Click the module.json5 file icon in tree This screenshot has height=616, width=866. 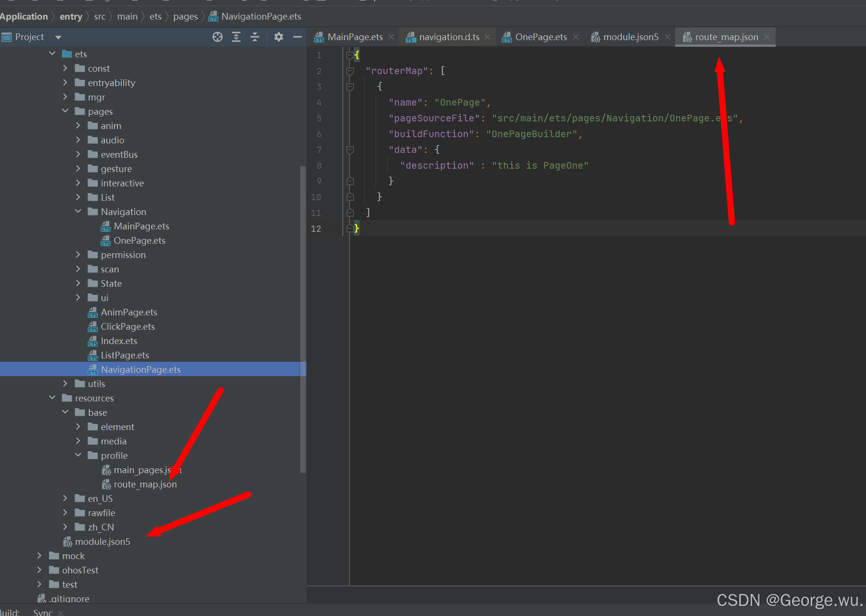[67, 542]
